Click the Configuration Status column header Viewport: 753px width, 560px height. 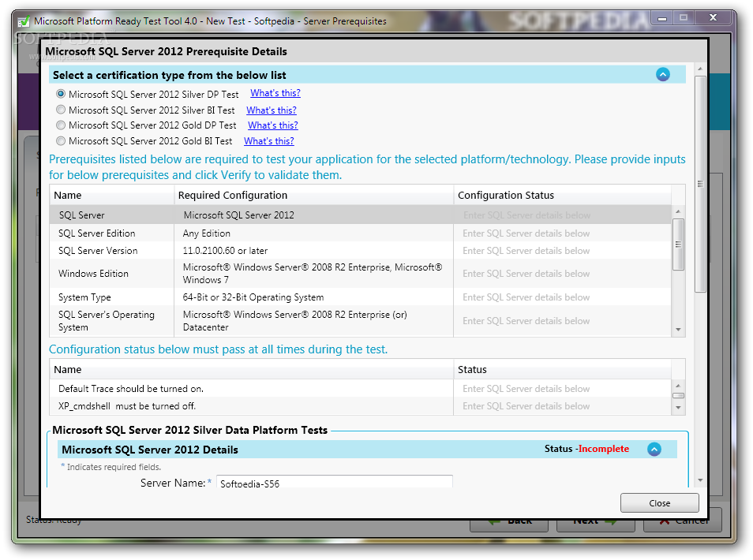point(562,196)
